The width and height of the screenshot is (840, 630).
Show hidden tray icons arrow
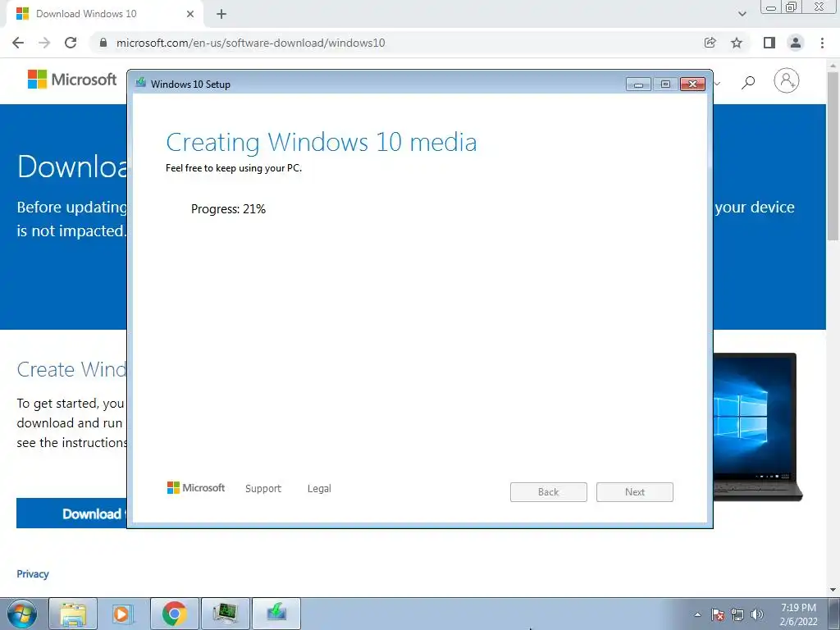tap(697, 615)
